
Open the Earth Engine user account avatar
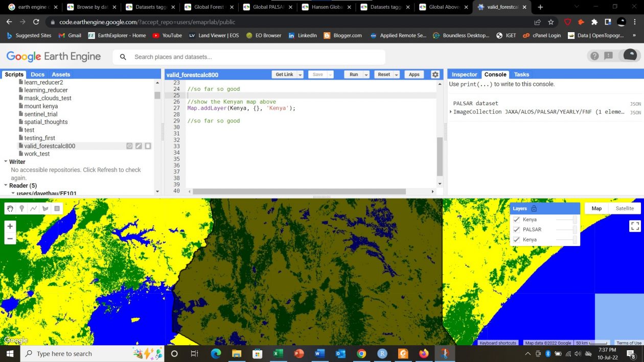[x=630, y=56]
